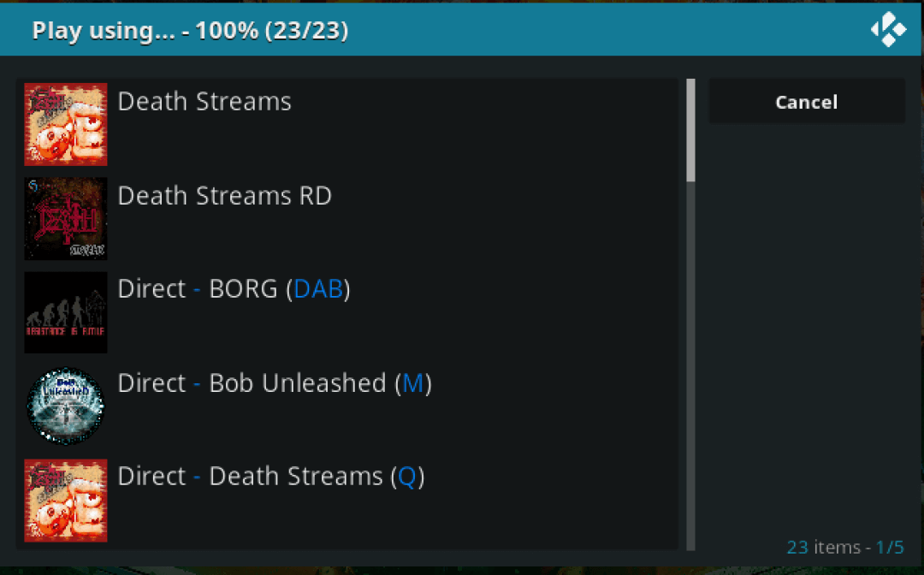Image resolution: width=924 pixels, height=575 pixels.
Task: Click the Play using dialog title text
Action: [x=189, y=30]
